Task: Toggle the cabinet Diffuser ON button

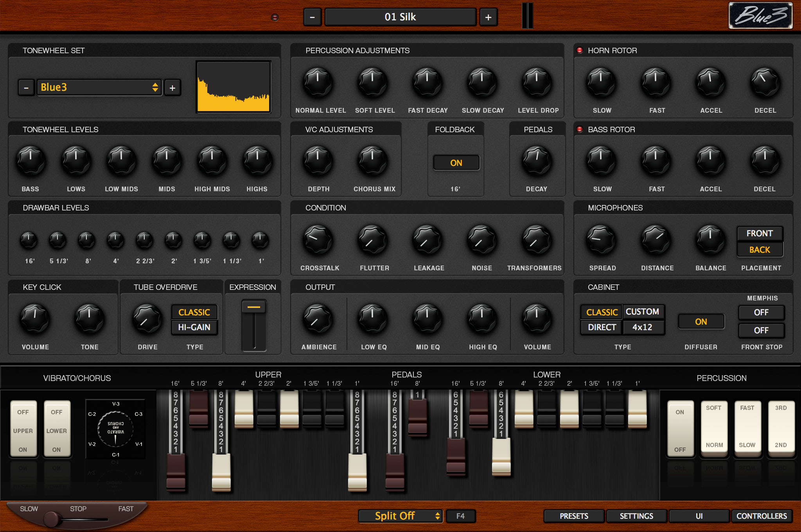Action: click(700, 322)
